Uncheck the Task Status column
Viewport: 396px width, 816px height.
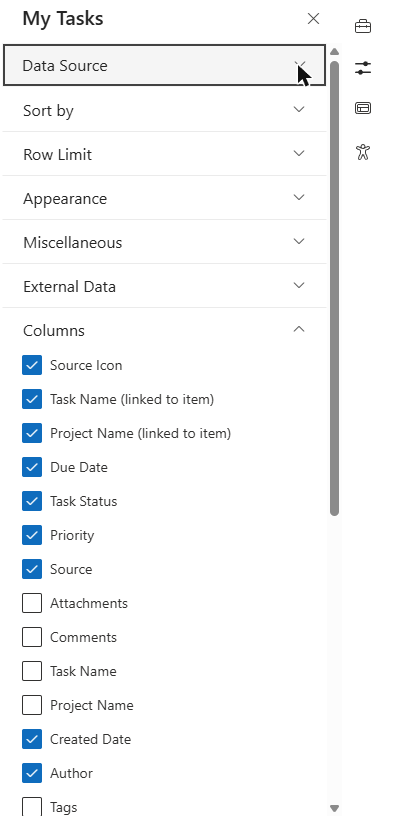pyautogui.click(x=32, y=501)
